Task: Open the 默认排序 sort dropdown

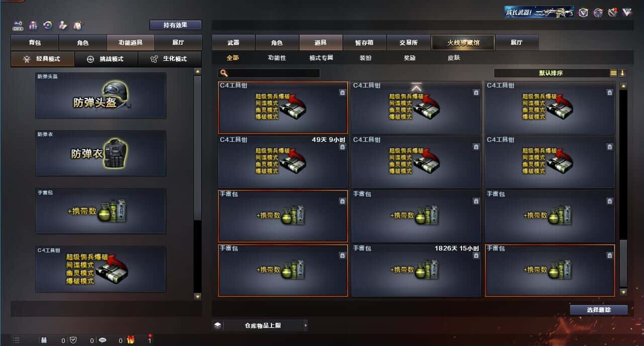Action: coord(551,73)
